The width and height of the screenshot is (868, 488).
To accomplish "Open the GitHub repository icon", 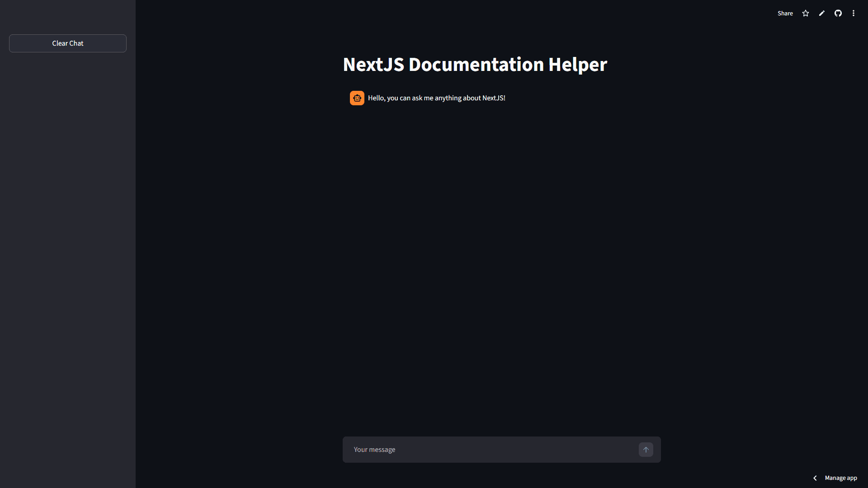I will point(838,14).
